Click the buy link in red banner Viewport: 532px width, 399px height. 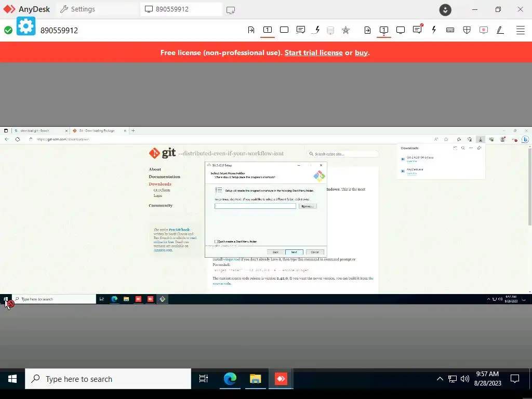coord(362,52)
